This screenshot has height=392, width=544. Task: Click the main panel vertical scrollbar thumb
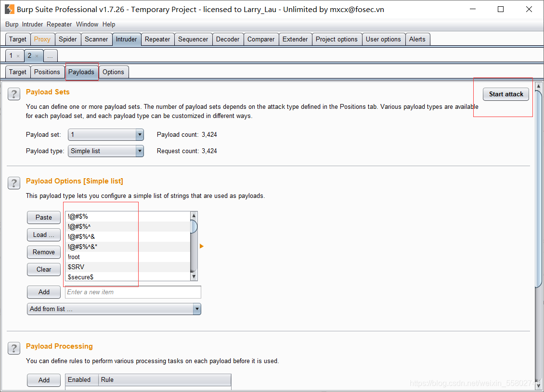point(538,189)
